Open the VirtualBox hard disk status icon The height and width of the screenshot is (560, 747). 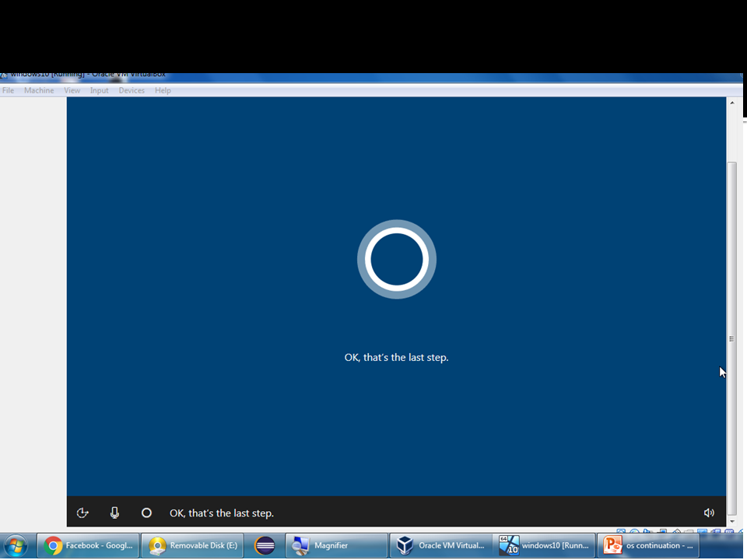tap(621, 530)
